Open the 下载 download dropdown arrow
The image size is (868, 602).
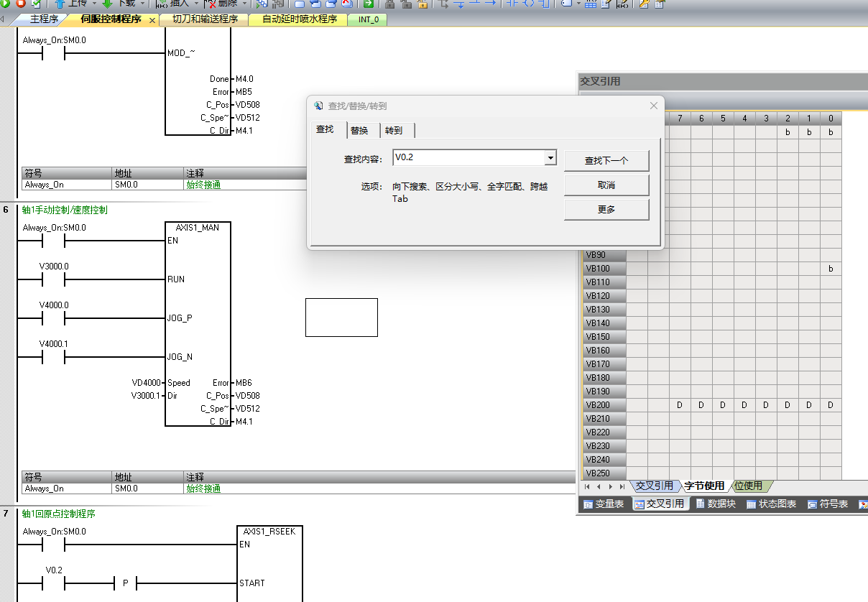click(144, 4)
